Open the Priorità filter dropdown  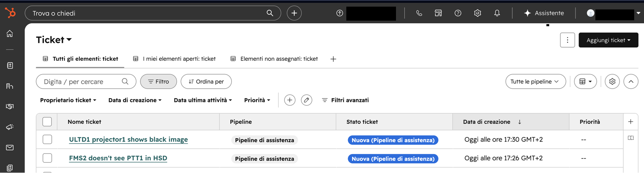pyautogui.click(x=257, y=100)
